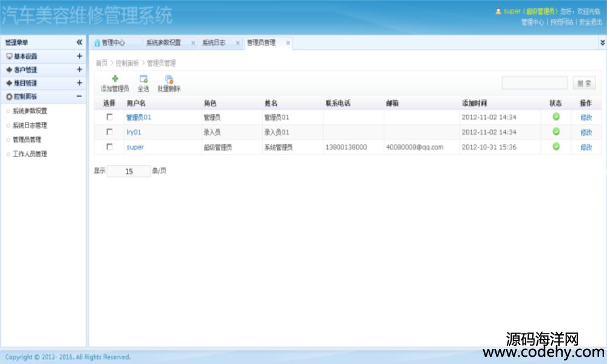
Task: Collapse the 控制面板 menu section
Action: [x=79, y=96]
